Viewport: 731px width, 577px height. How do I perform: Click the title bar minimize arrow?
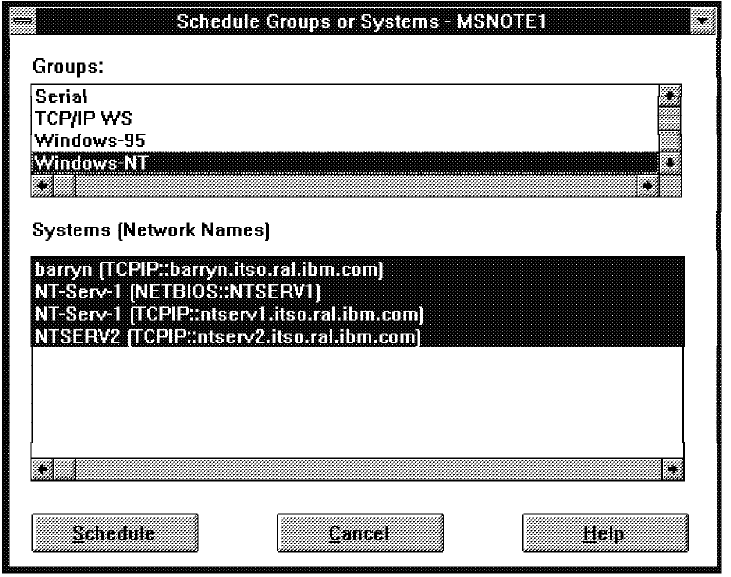(703, 21)
